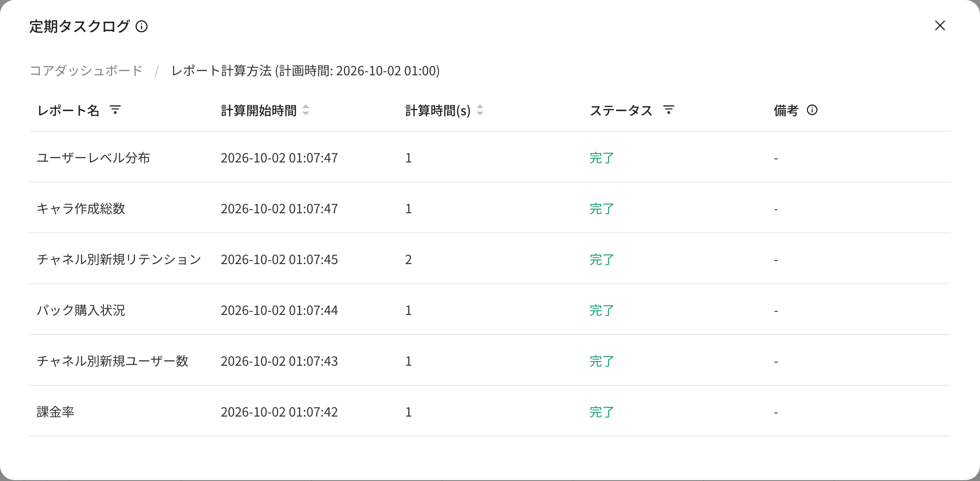Click calculation time of パック購入状況 row

[x=408, y=310]
